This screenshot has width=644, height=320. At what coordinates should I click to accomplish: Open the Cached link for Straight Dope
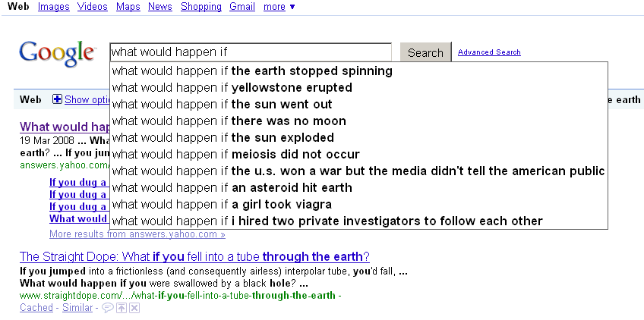pyautogui.click(x=36, y=308)
